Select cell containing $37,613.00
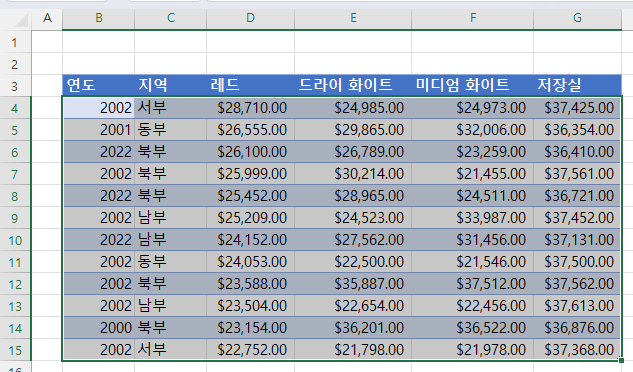 click(x=577, y=306)
